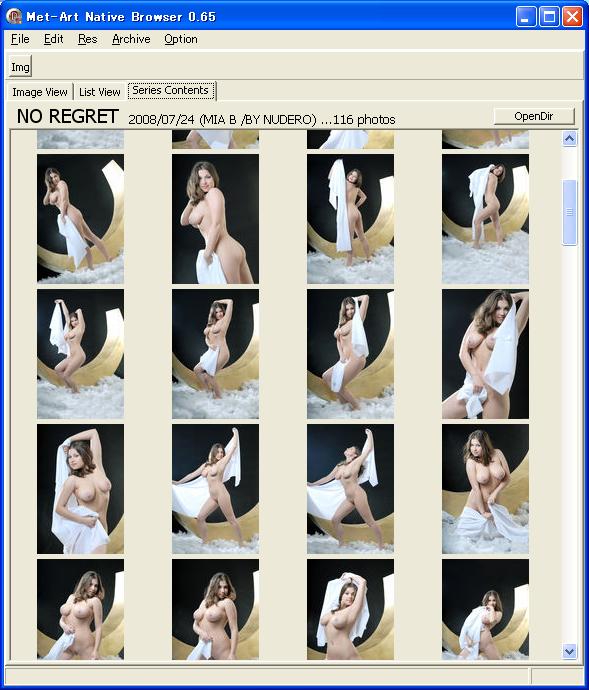
Task: Click the OpenDir button
Action: point(534,116)
